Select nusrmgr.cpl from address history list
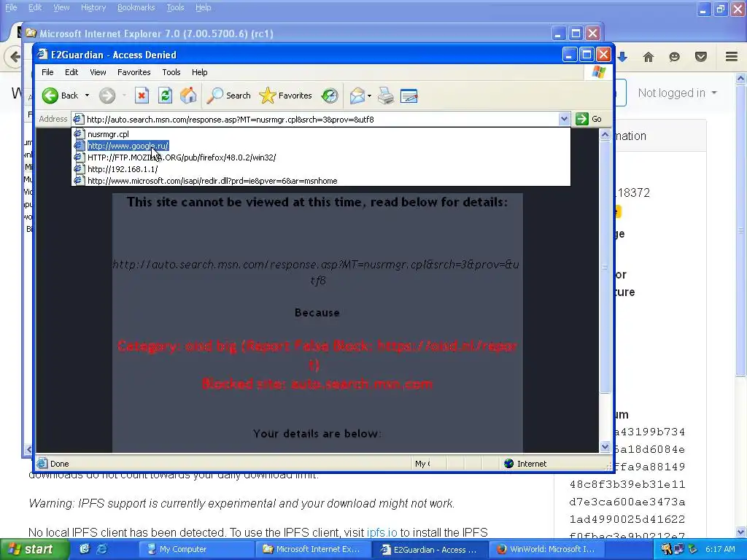Viewport: 747px width, 560px height. [x=321, y=134]
